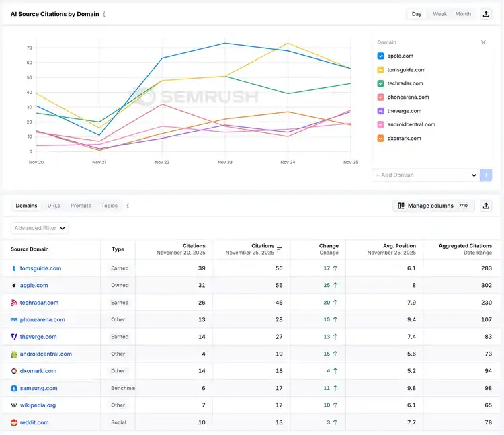Open the androidcentral.com domain link

(x=46, y=354)
